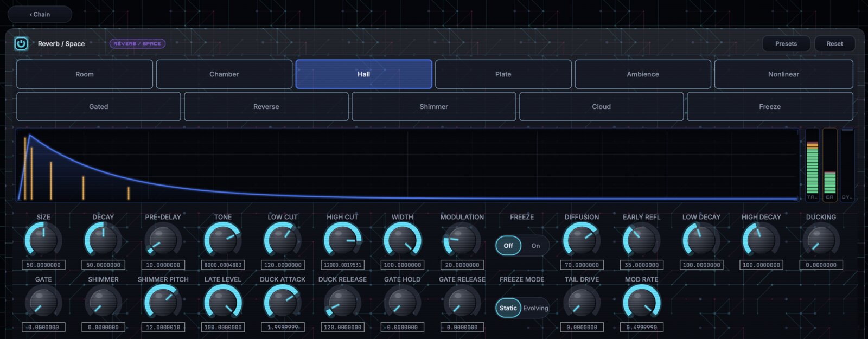
Task: Click the Gate Release knob
Action: tap(462, 303)
